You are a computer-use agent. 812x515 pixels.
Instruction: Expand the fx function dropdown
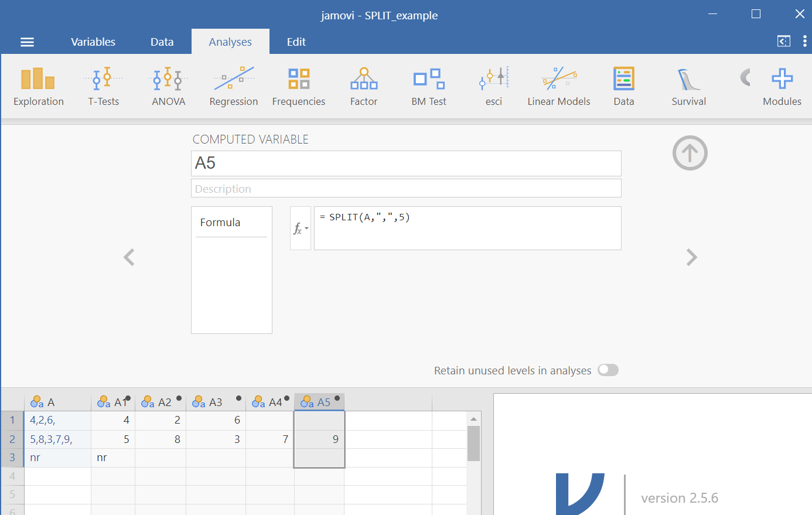point(301,228)
